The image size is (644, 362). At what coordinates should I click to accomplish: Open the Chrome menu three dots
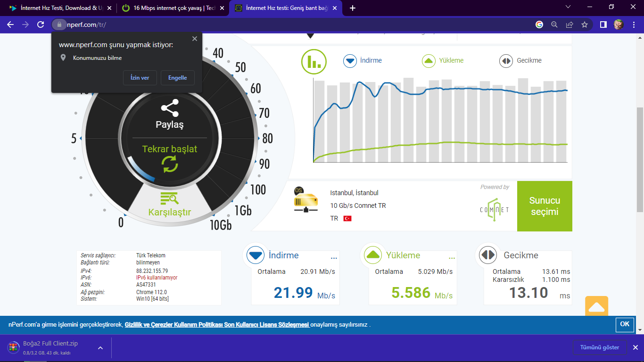pyautogui.click(x=634, y=25)
